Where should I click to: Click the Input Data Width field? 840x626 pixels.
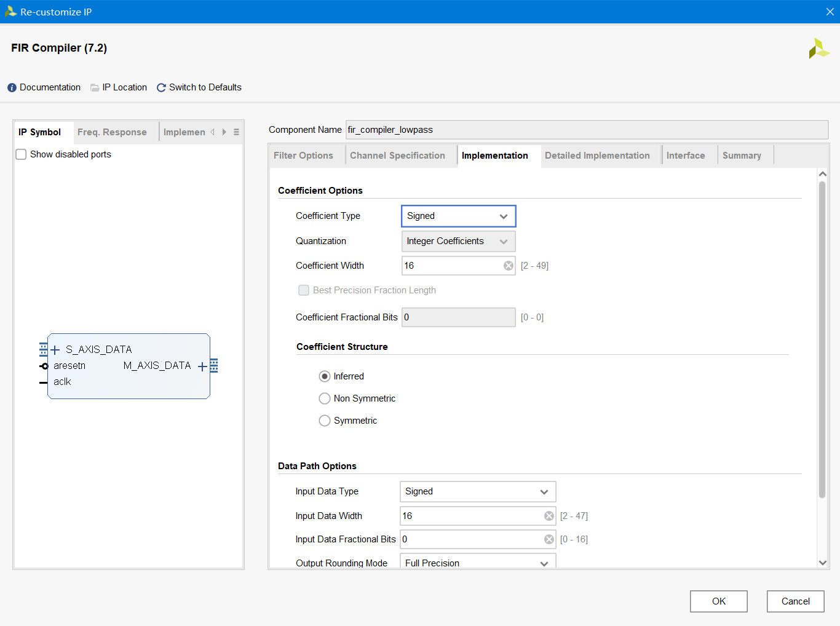(x=478, y=516)
